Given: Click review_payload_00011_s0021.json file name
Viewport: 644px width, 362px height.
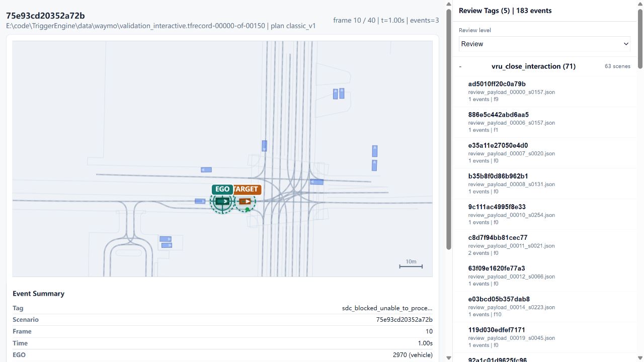Looking at the screenshot, I should (511, 246).
